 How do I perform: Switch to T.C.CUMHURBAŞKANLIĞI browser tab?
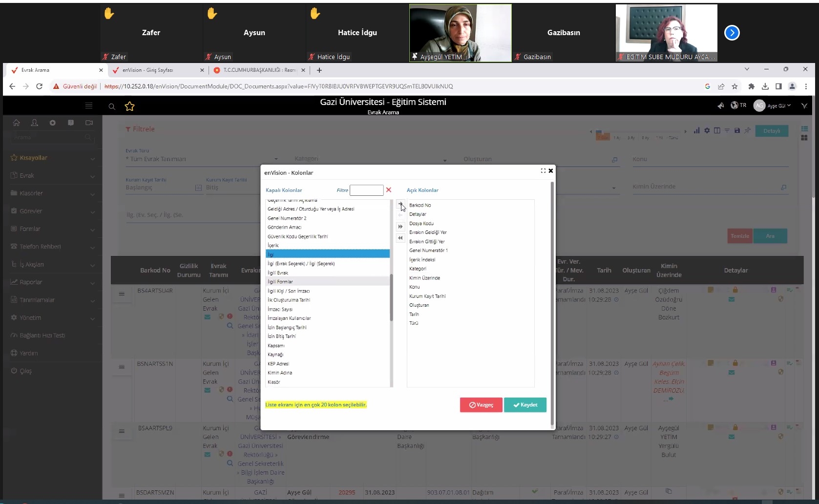pos(259,70)
